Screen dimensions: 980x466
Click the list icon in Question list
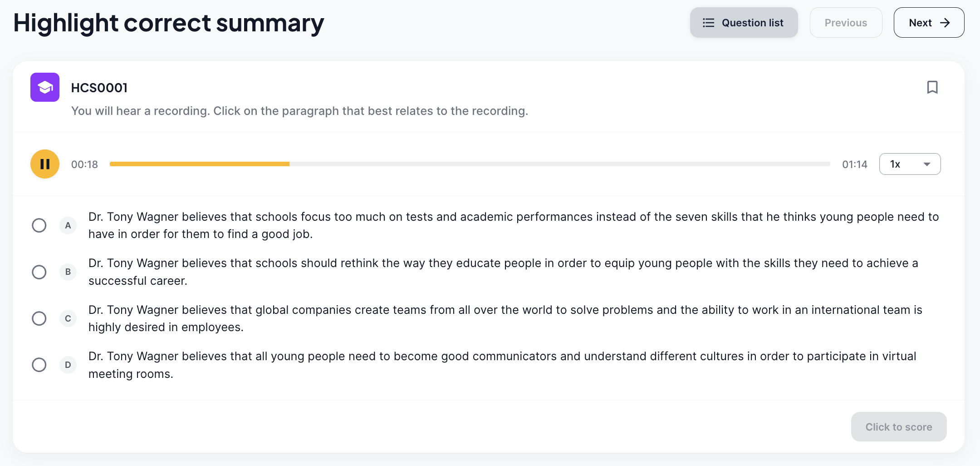click(709, 23)
